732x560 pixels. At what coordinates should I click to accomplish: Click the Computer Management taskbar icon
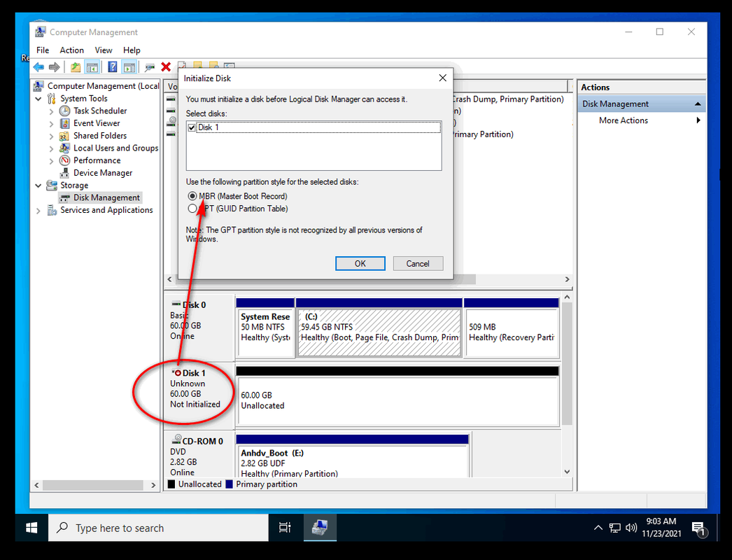(x=320, y=528)
